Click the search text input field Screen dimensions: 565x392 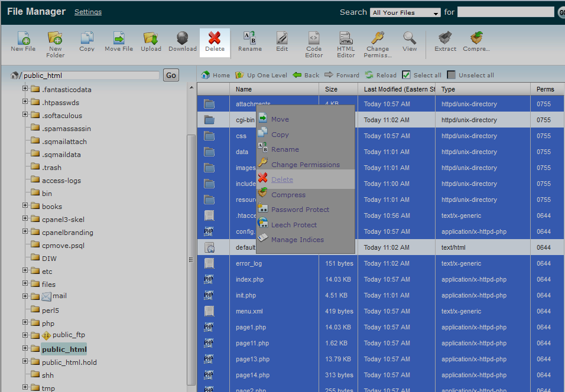(x=505, y=12)
